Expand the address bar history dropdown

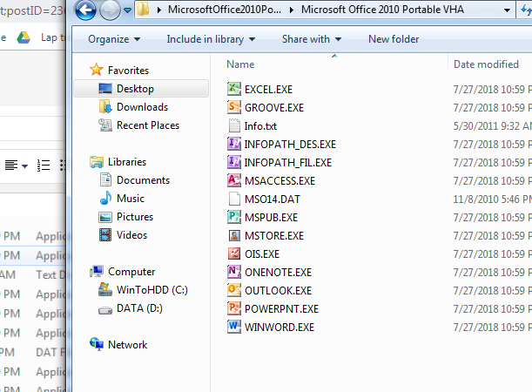pos(507,10)
